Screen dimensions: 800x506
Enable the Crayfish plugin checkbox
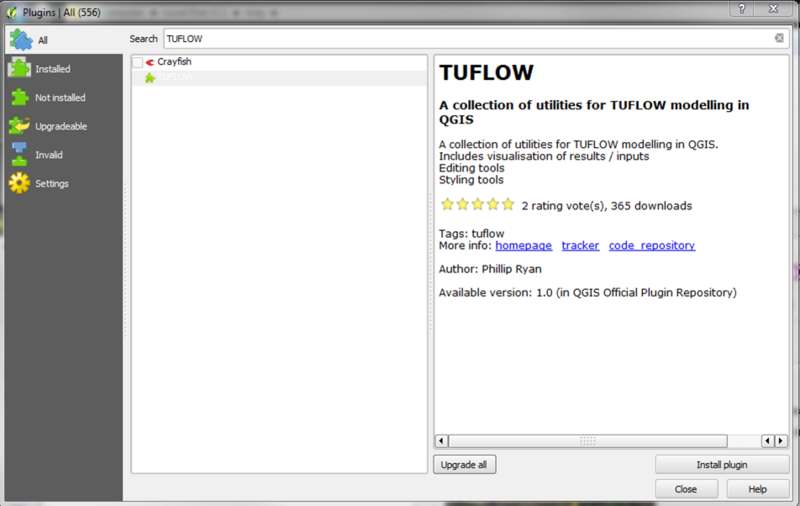[x=138, y=62]
